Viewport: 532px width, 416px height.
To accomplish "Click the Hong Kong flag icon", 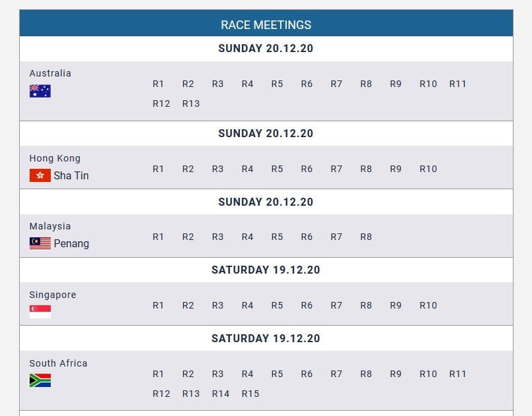I will coord(40,175).
